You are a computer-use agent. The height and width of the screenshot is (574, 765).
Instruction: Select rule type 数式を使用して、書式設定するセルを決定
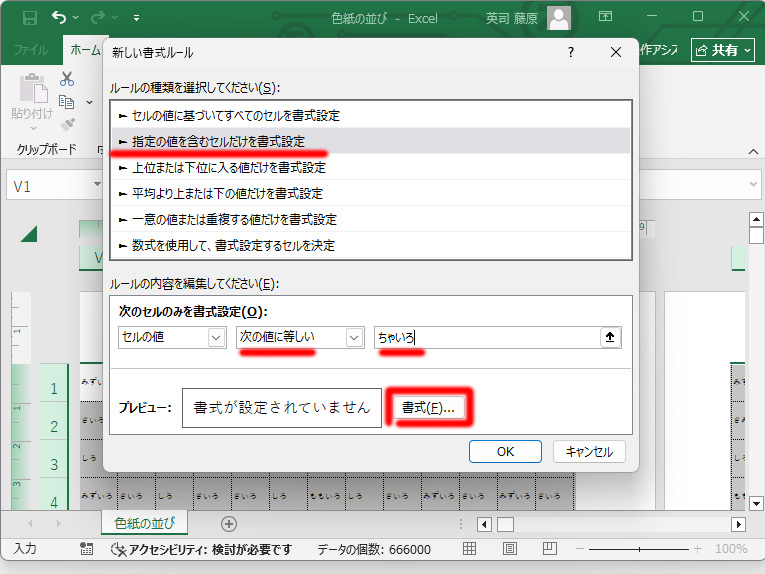point(226,245)
